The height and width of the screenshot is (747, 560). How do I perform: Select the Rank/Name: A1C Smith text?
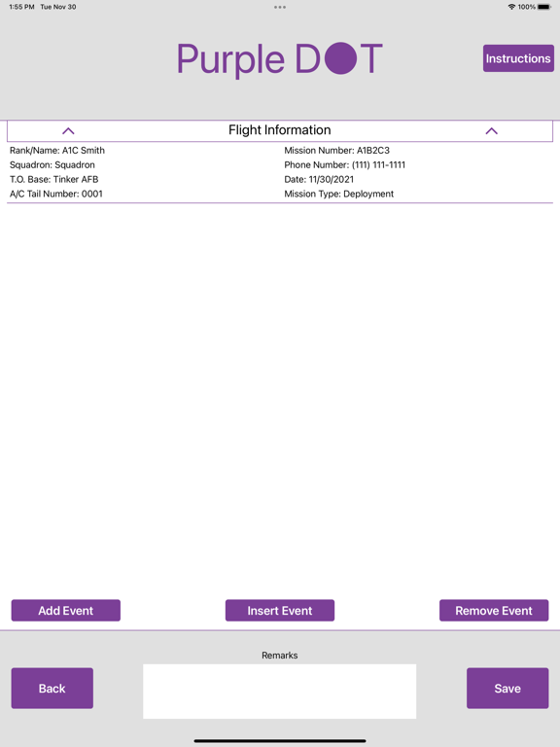coord(57,150)
